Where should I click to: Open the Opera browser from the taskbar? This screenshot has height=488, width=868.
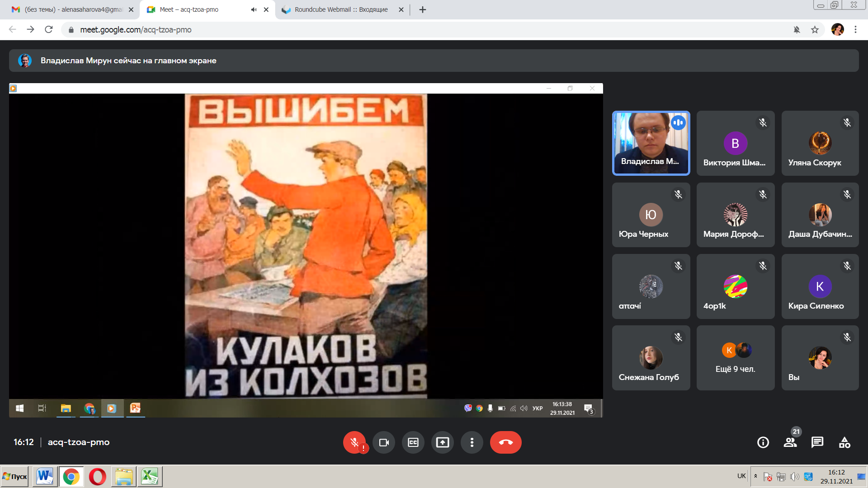click(x=97, y=476)
